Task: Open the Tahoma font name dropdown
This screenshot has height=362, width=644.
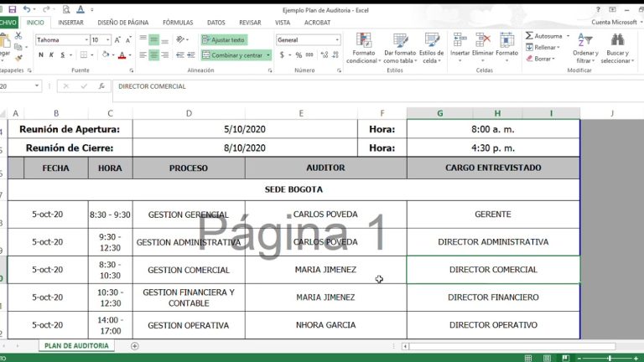Action: [84, 40]
